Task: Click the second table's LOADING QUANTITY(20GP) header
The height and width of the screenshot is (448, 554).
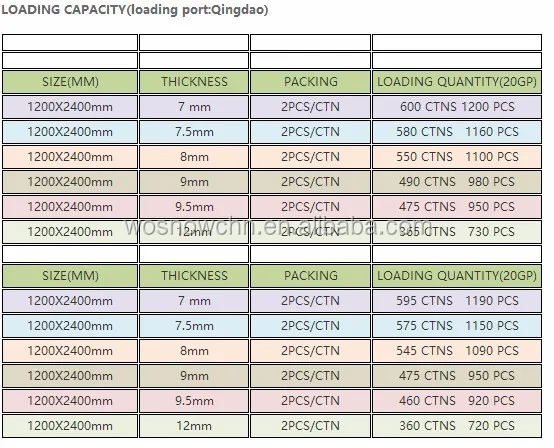Action: [x=457, y=276]
